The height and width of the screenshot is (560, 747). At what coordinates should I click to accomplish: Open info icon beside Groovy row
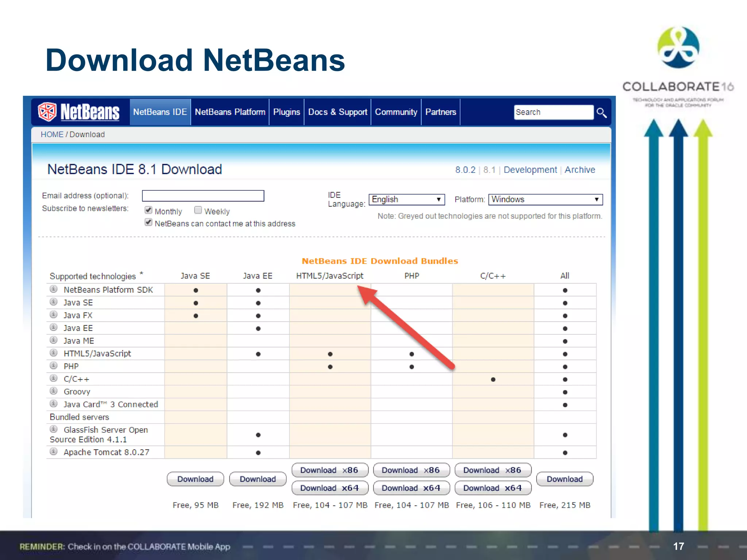54,391
